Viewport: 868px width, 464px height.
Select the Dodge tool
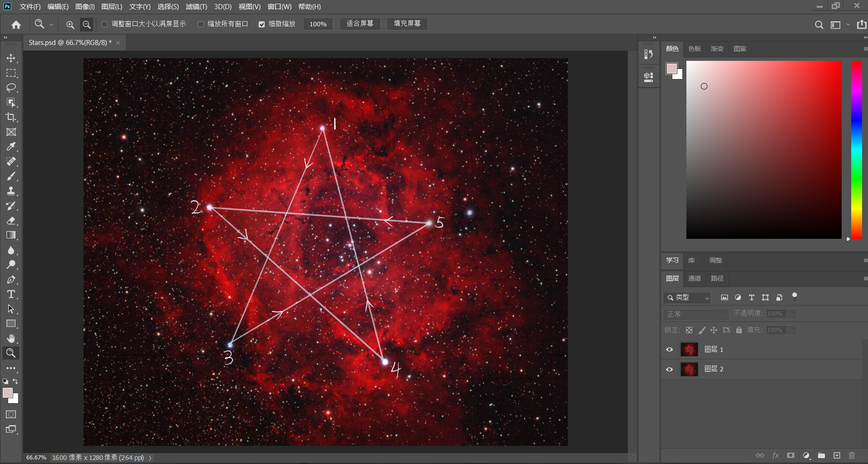tap(11, 265)
